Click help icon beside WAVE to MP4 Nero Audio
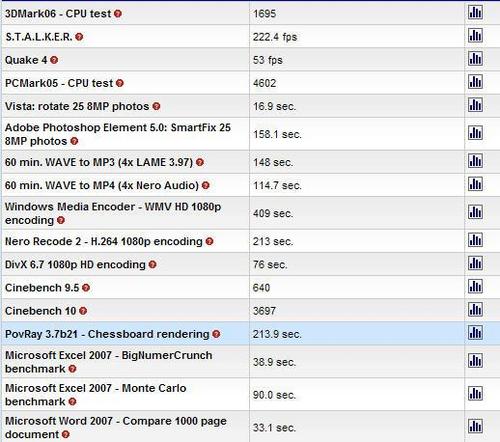Image resolution: width=500 pixels, height=442 pixels. (x=206, y=186)
